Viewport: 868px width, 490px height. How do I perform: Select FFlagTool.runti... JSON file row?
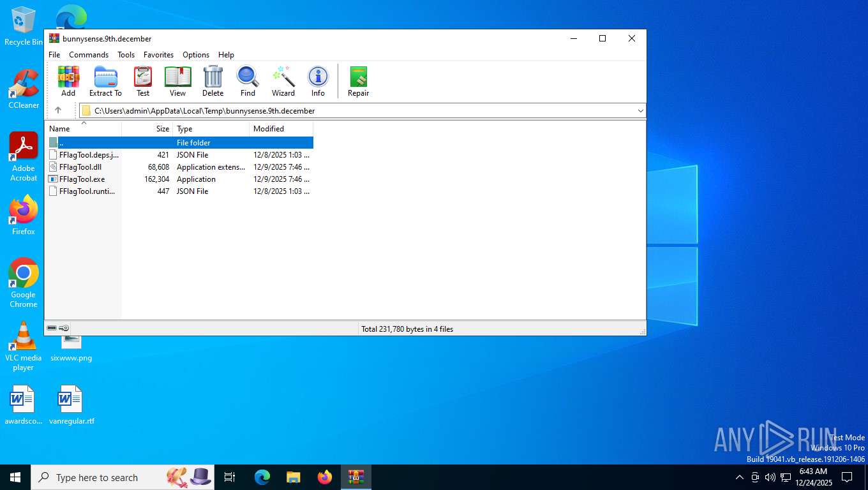click(179, 191)
